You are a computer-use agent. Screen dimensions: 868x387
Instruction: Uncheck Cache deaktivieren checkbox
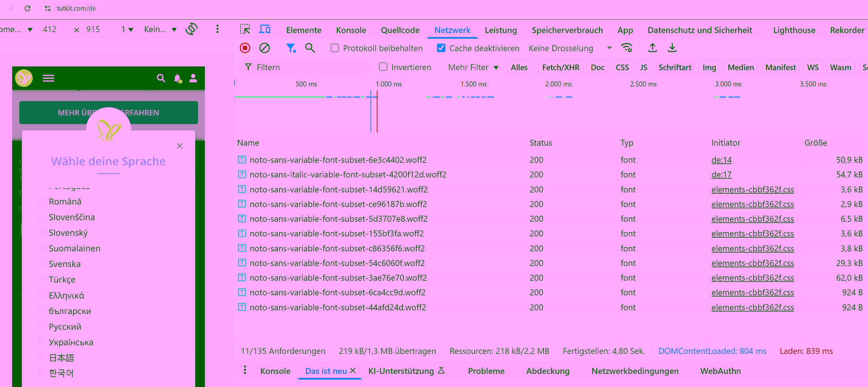(441, 48)
